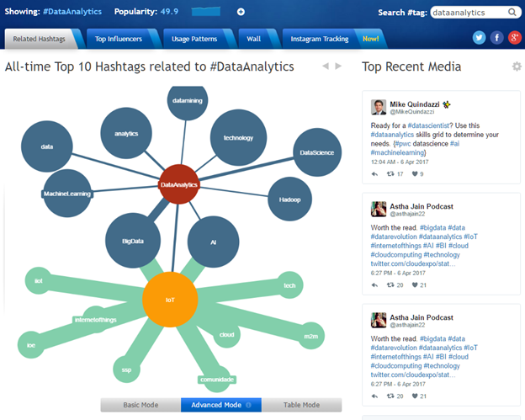Click the Facebook share icon
This screenshot has height=420, width=525.
click(x=496, y=38)
